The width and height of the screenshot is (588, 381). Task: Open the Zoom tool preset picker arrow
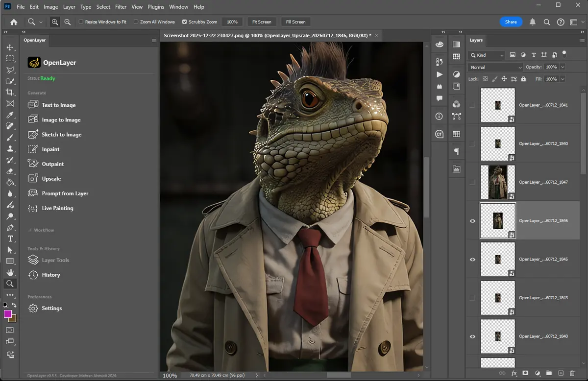[41, 22]
